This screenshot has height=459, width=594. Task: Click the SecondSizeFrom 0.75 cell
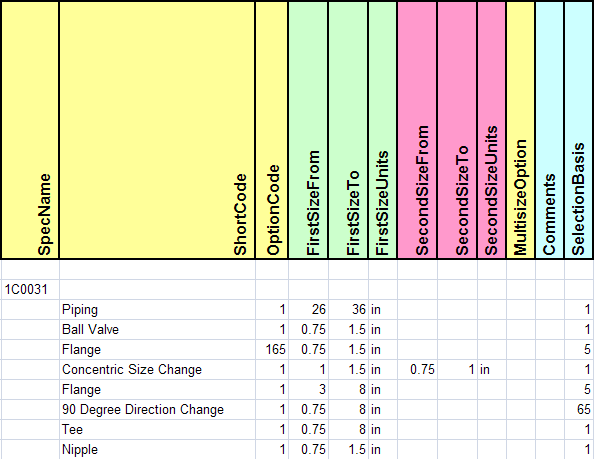coord(417,370)
